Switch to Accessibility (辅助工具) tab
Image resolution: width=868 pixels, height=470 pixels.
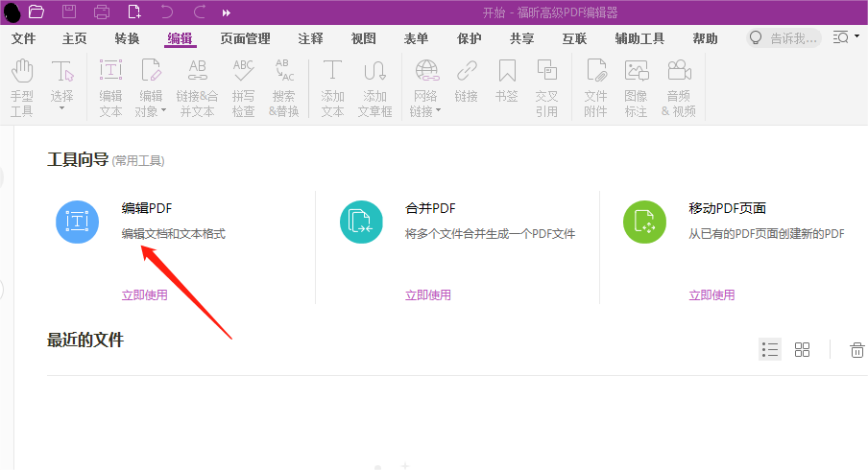tap(639, 38)
